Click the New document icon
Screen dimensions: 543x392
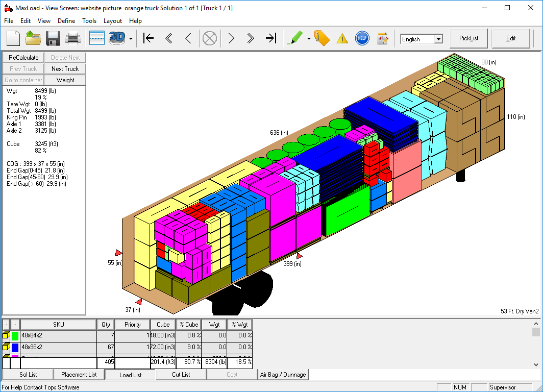[13, 38]
